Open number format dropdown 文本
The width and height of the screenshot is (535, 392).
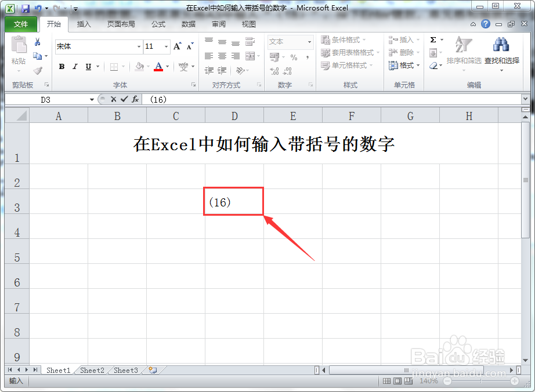point(309,42)
